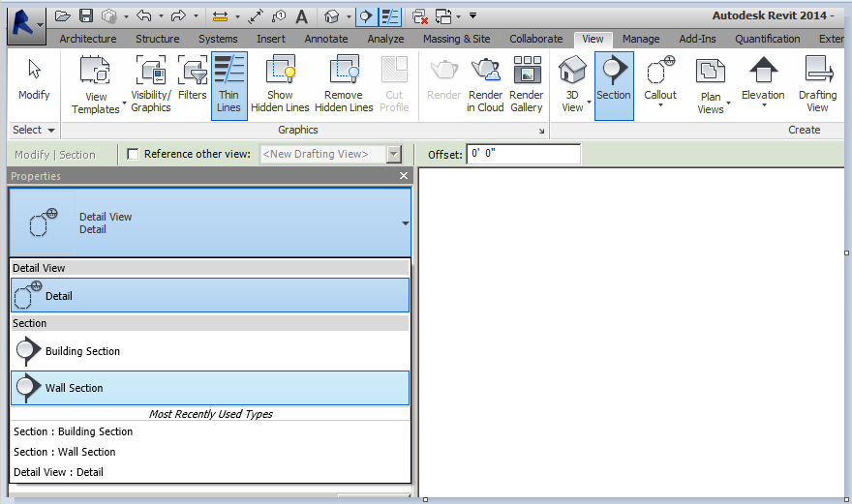This screenshot has width=852, height=504.
Task: Click the Section ribbon button
Action: pyautogui.click(x=614, y=85)
